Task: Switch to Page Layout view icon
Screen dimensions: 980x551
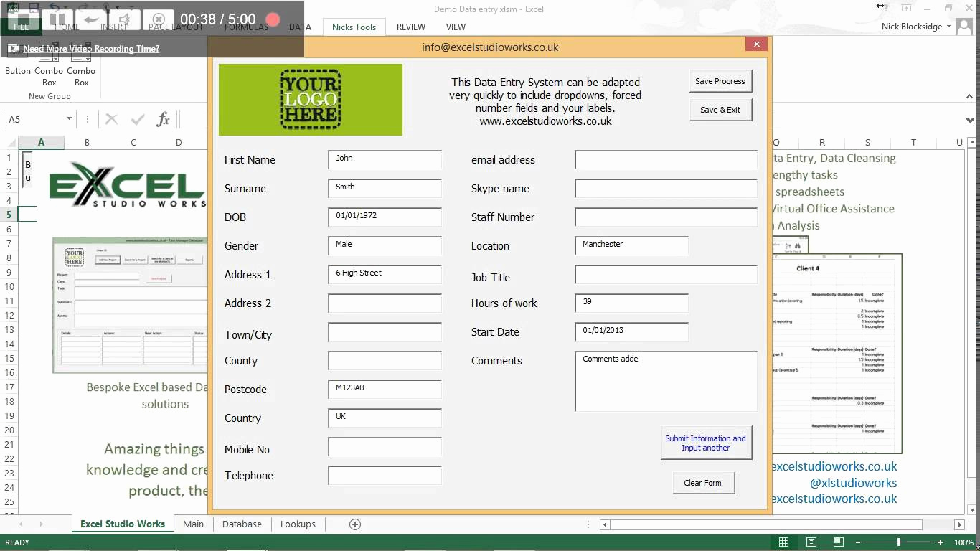Action: point(811,542)
